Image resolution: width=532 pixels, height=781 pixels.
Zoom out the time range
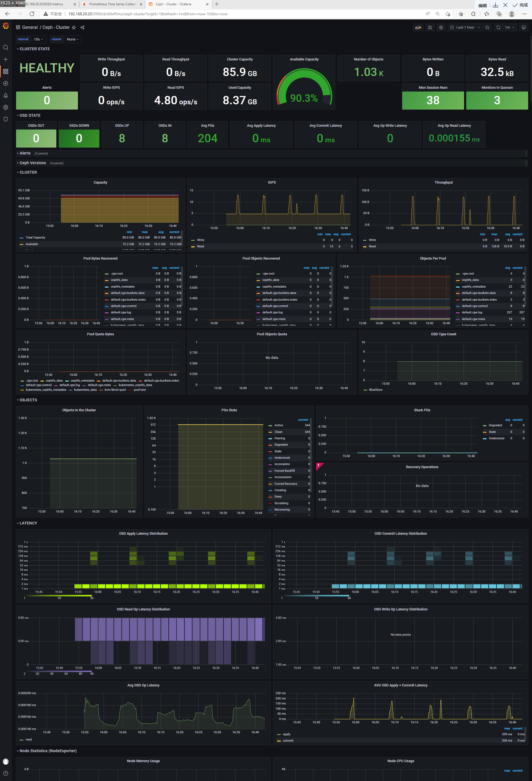pos(487,27)
